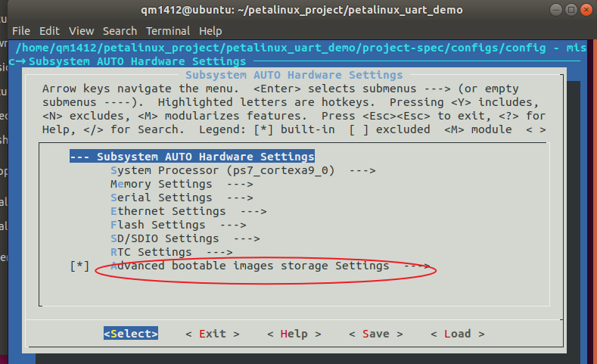Toggle Advanced bootable images storage checkbox
This screenshot has height=364, width=597.
79,266
